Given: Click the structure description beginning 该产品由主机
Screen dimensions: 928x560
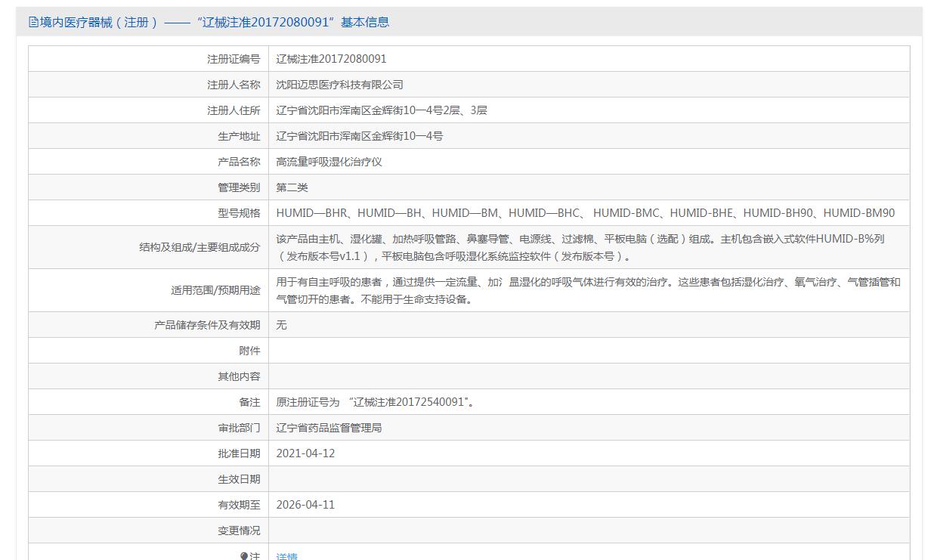Looking at the screenshot, I should (x=580, y=247).
